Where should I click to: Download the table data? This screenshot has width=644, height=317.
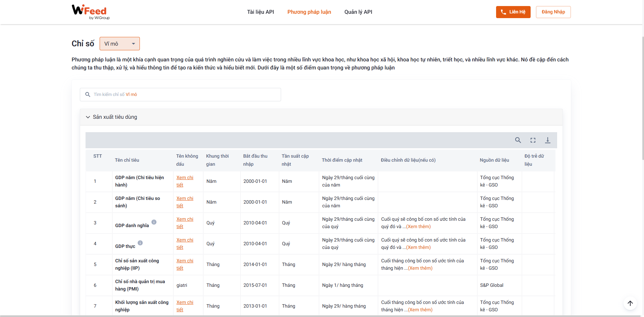(547, 140)
